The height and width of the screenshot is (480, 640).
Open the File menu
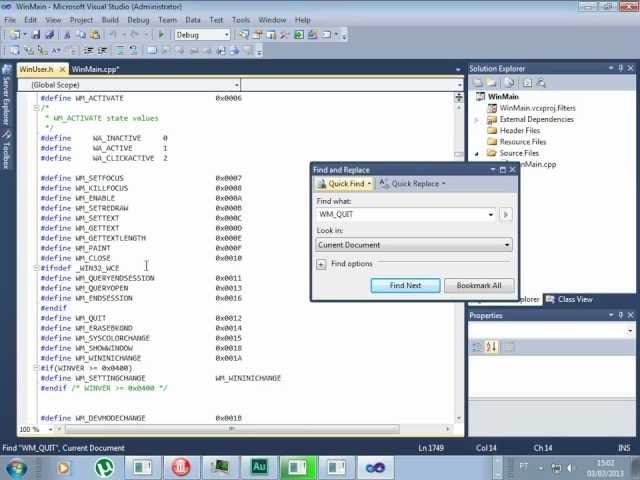pyautogui.click(x=10, y=20)
